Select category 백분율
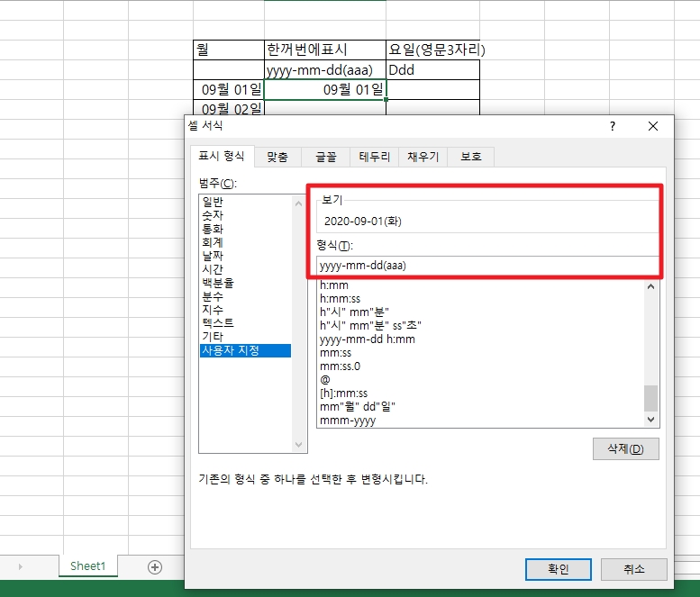This screenshot has width=700, height=597. click(246, 283)
